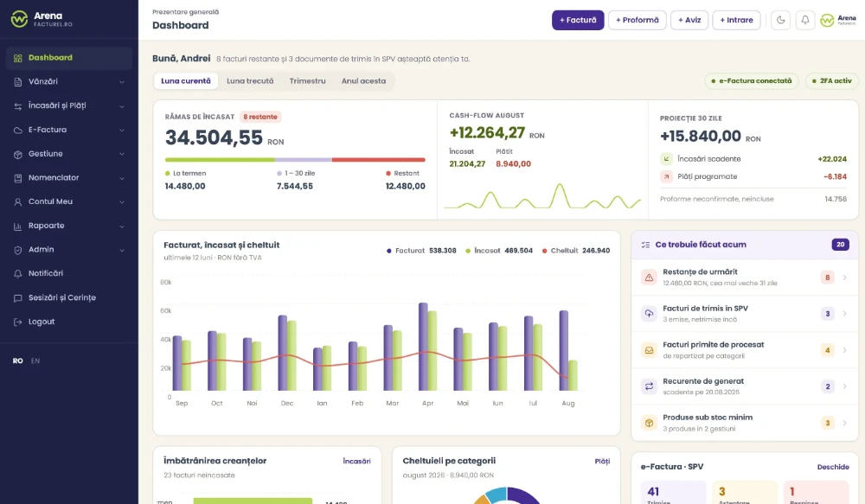The image size is (865, 504).
Task: Click the 2FA activ status badge
Action: [831, 81]
